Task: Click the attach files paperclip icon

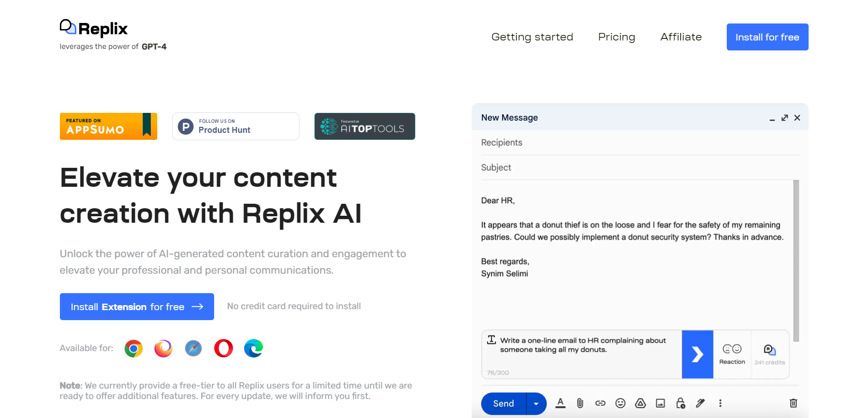Action: point(580,403)
